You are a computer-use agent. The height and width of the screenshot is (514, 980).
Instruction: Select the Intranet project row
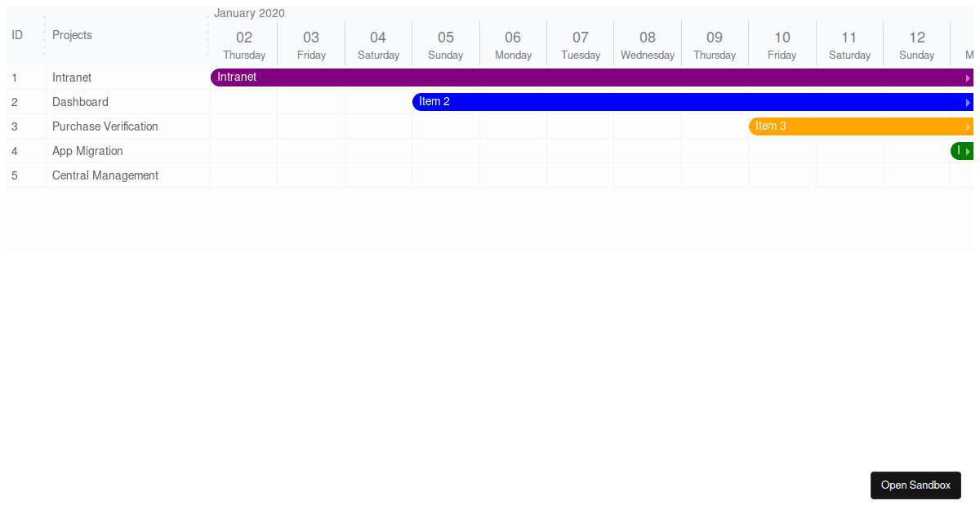point(72,78)
